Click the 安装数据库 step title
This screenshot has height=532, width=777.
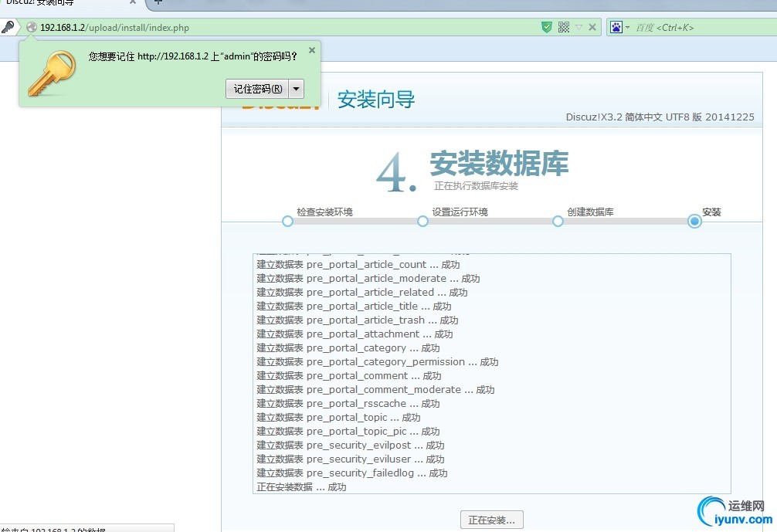(499, 164)
